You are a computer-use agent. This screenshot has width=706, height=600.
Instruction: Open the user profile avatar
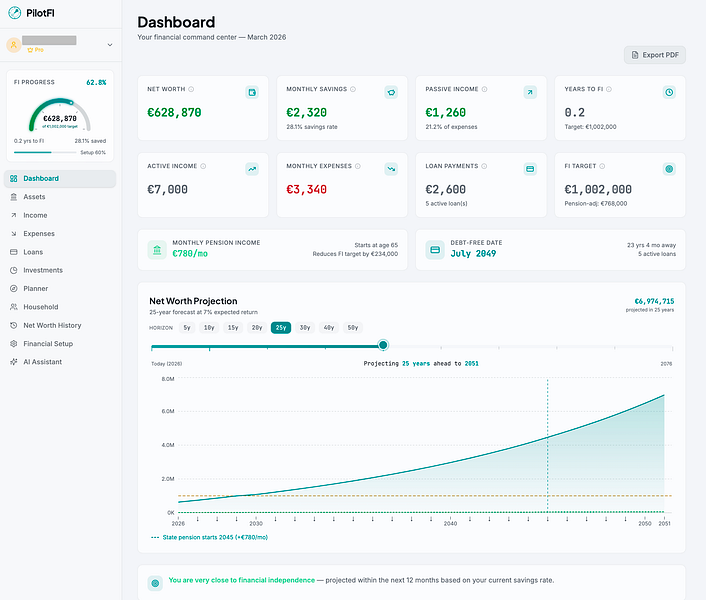14,45
